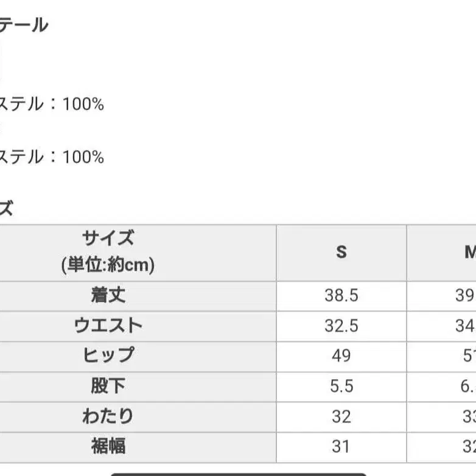Click the 38.5 value in S column

[x=341, y=296]
